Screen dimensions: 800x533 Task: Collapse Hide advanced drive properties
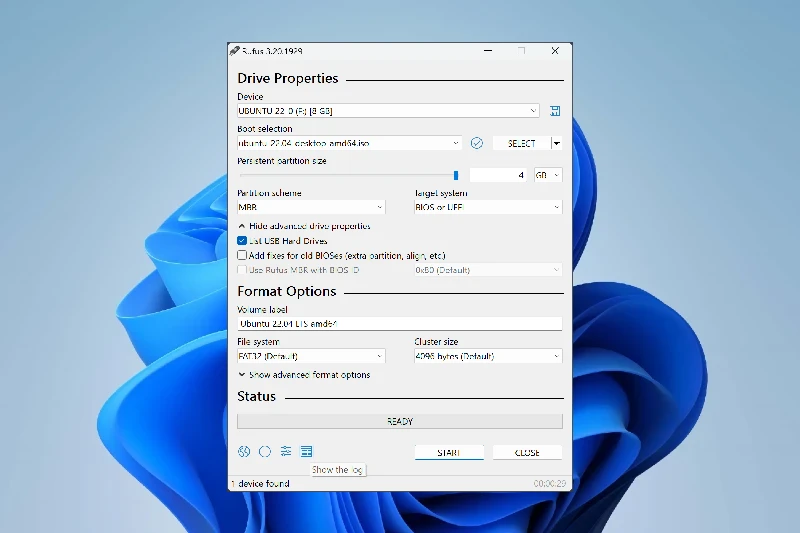click(304, 226)
